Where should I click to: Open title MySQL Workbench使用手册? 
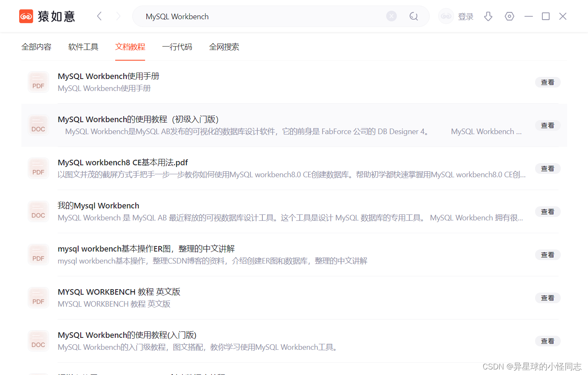click(108, 76)
